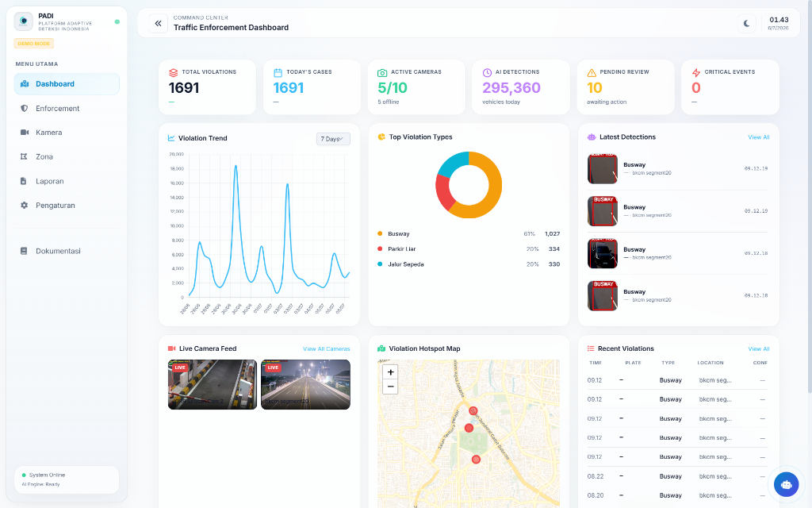Click the 5/10 active cameras value

pyautogui.click(x=393, y=87)
